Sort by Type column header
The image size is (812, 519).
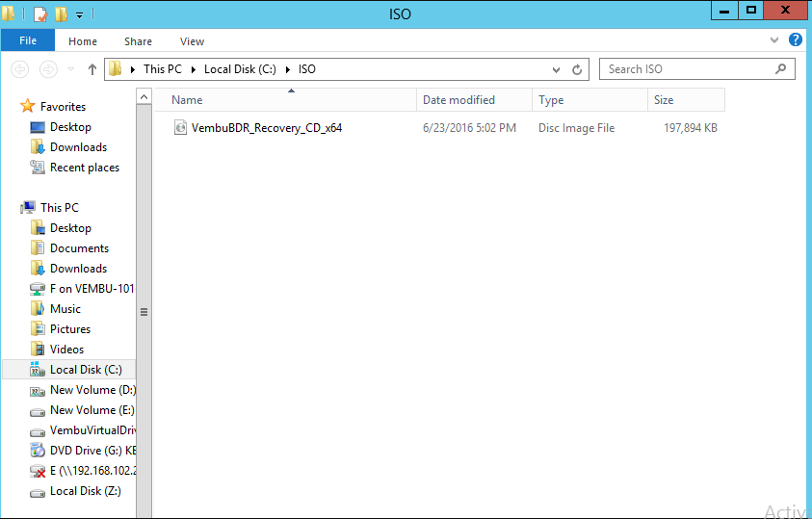coord(589,100)
